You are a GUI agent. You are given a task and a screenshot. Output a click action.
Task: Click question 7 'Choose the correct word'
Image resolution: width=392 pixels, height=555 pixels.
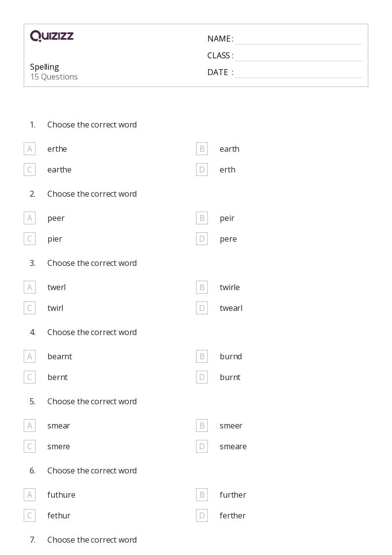click(x=92, y=540)
